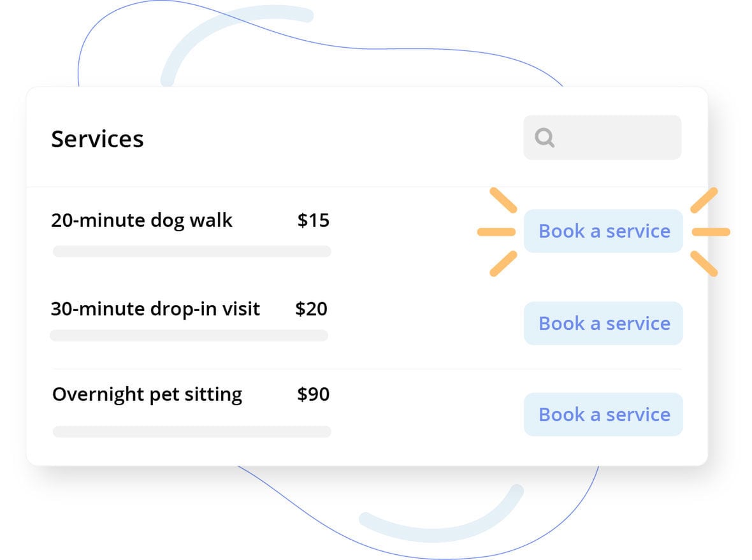The height and width of the screenshot is (560, 752).
Task: Click orange burst lines right of highlighted button
Action: click(711, 232)
